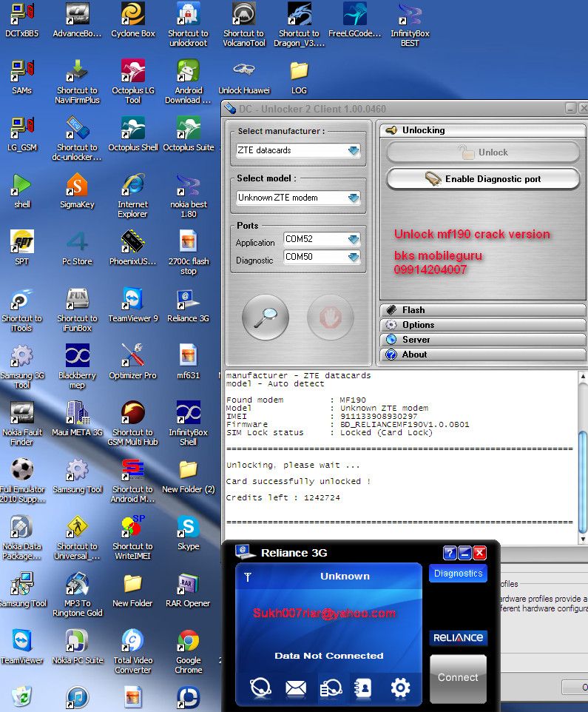Click the Diagnostics button in Reliance 3G
This screenshot has width=588, height=712.
458,574
